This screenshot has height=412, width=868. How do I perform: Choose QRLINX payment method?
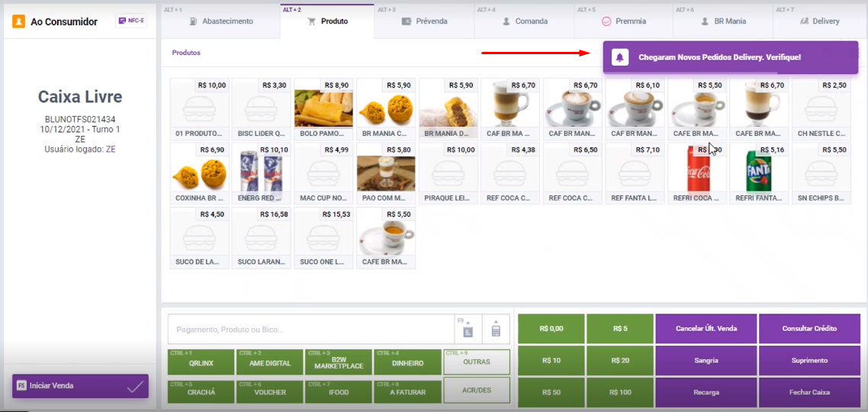[x=201, y=362]
